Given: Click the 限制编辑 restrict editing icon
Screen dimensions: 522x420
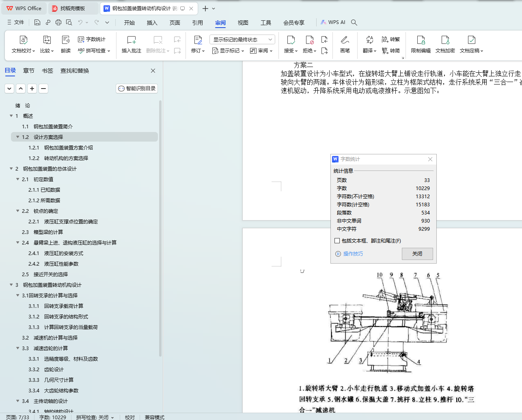Looking at the screenshot, I should tap(421, 40).
